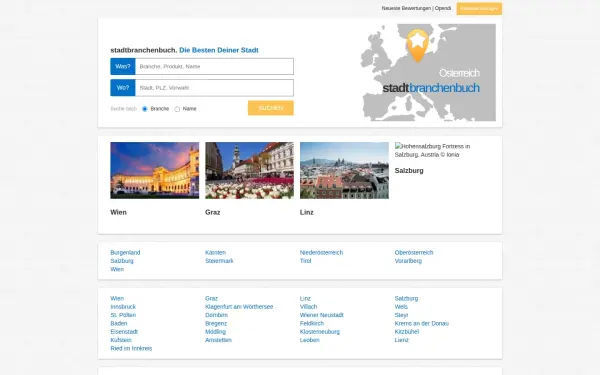This screenshot has width=600, height=375.
Task: Click the Graz heading under photo
Action: [212, 212]
